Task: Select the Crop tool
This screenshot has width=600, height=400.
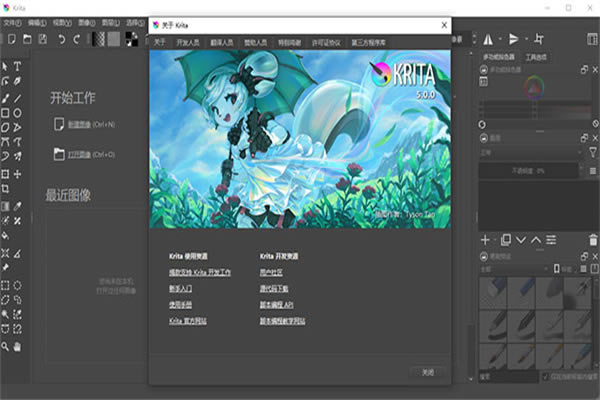Action: [x=5, y=189]
